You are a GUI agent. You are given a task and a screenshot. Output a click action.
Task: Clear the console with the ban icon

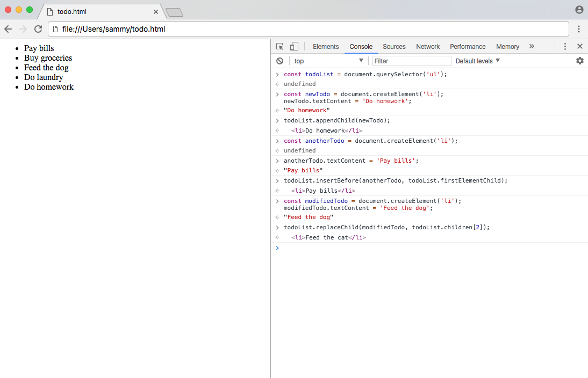coord(279,61)
